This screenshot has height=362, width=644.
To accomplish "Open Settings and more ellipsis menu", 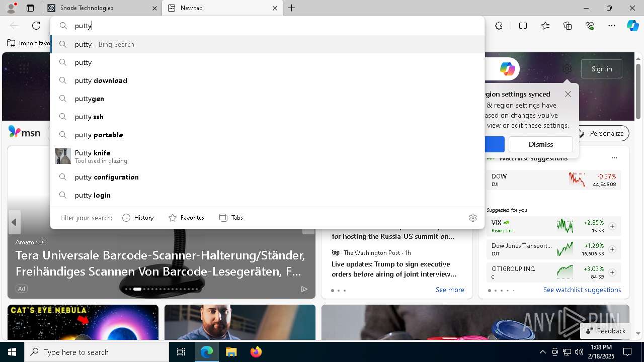I will (x=612, y=26).
